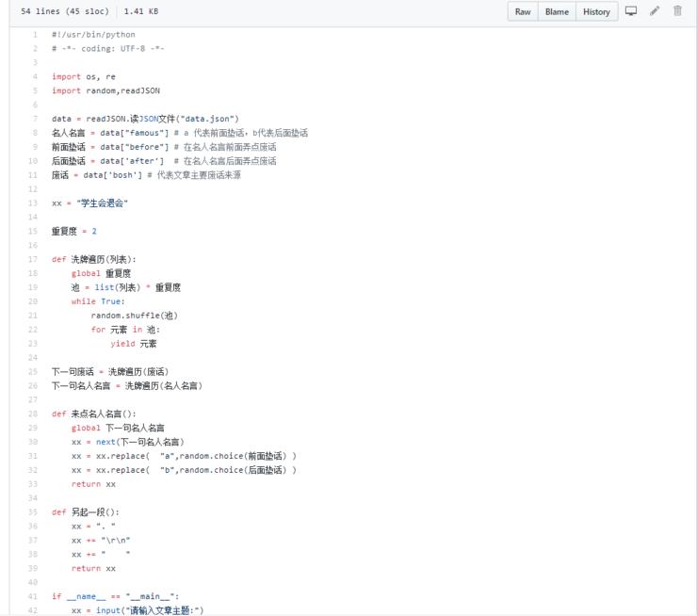The width and height of the screenshot is (697, 616).
Task: Open the Blame view
Action: pos(557,12)
